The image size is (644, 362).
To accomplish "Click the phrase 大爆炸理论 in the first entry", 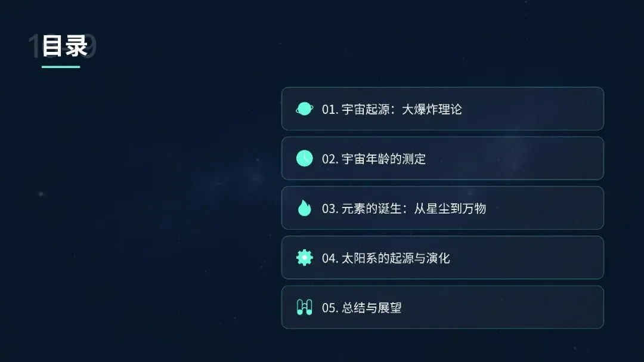I will (x=432, y=109).
